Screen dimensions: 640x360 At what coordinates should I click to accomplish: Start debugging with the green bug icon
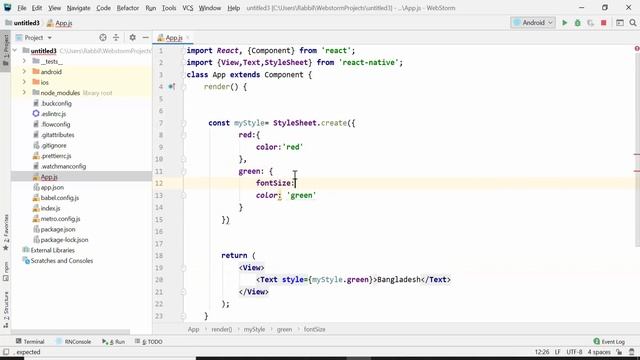578,23
